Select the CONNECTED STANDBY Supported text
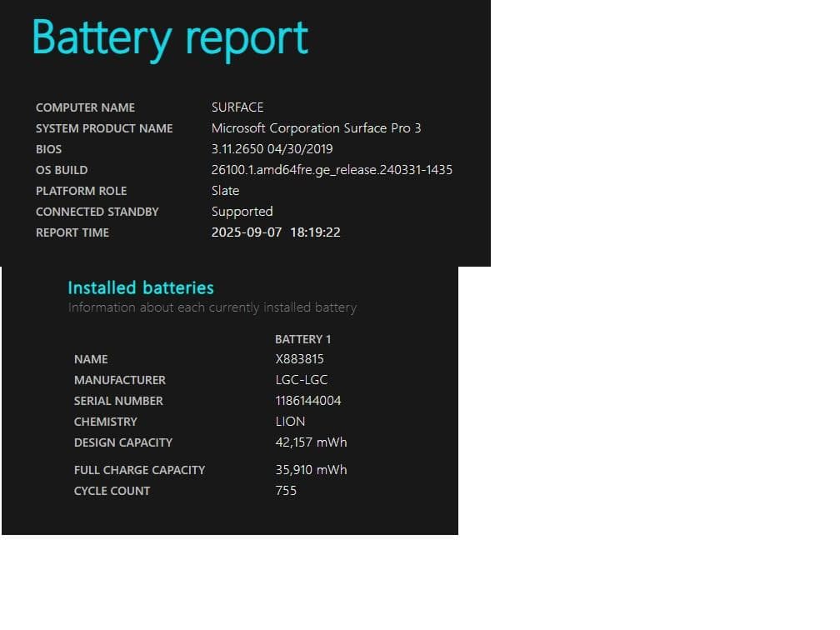This screenshot has height=630, width=840. pyautogui.click(x=242, y=212)
